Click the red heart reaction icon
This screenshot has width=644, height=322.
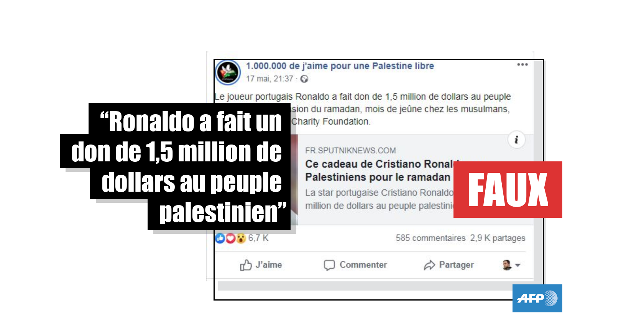[230, 238]
